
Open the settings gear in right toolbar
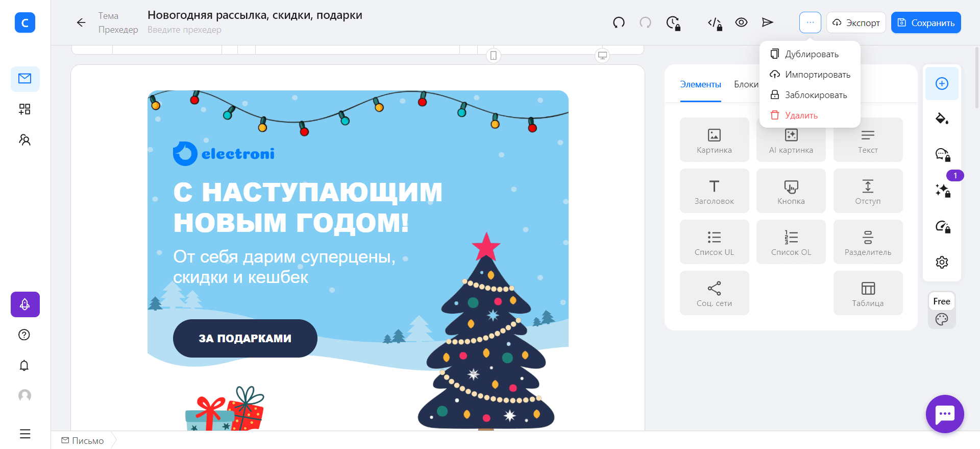(942, 262)
